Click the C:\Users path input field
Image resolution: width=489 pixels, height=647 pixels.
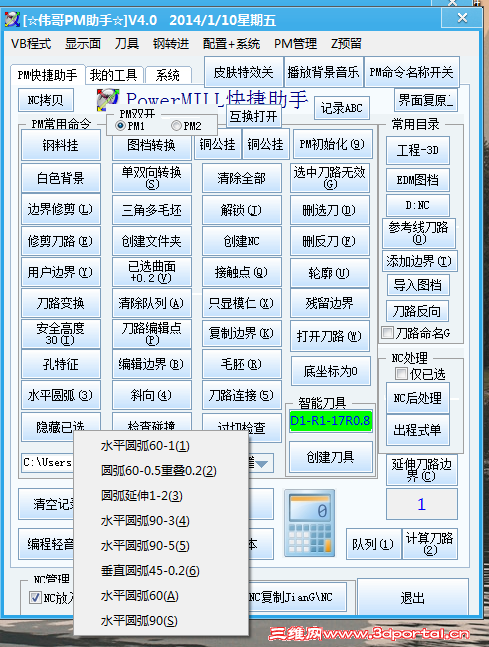48,463
